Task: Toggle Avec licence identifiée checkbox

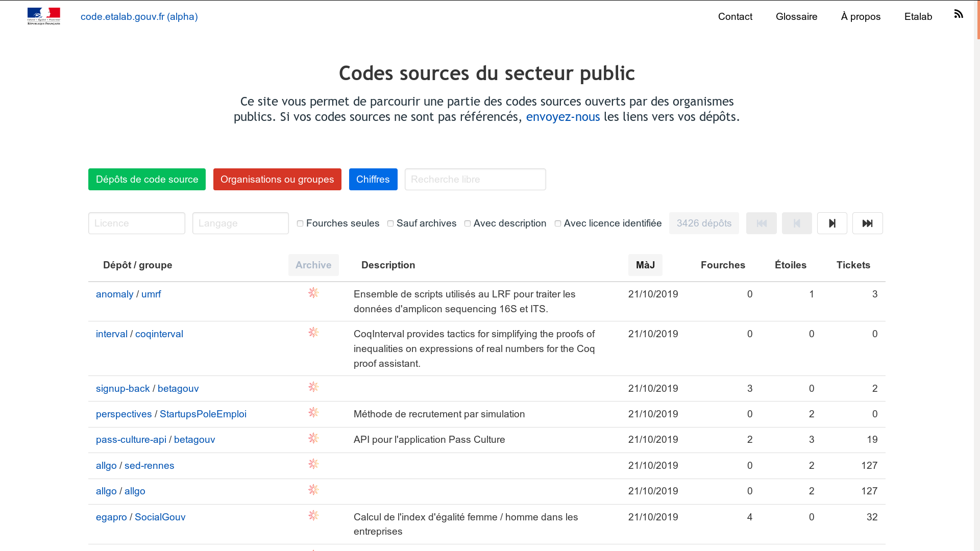Action: (x=558, y=223)
